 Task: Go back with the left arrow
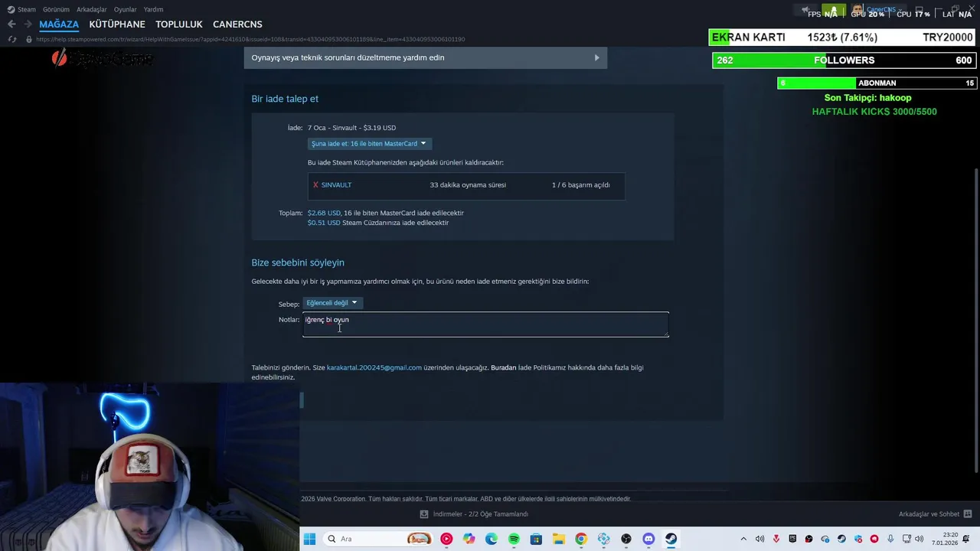tap(11, 24)
